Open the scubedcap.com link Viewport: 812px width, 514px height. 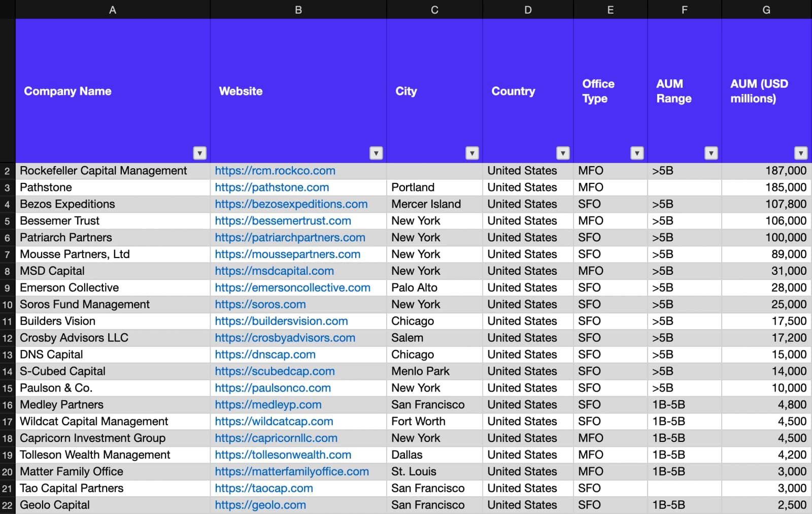pyautogui.click(x=275, y=371)
